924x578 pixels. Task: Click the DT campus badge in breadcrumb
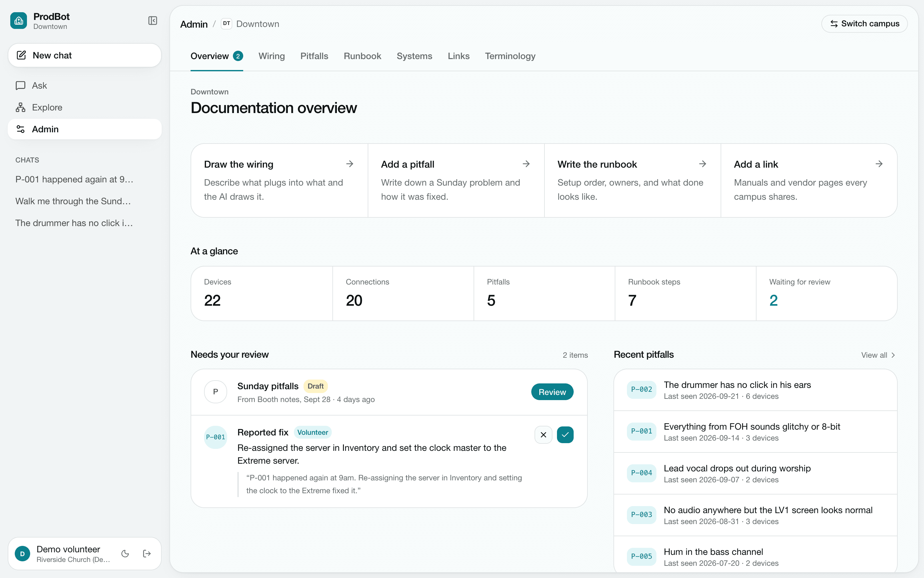pos(227,24)
